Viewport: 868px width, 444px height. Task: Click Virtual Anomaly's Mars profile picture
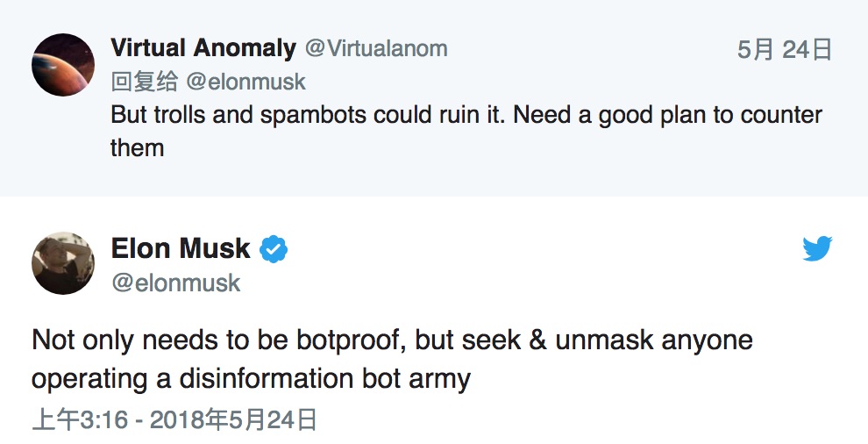[63, 65]
